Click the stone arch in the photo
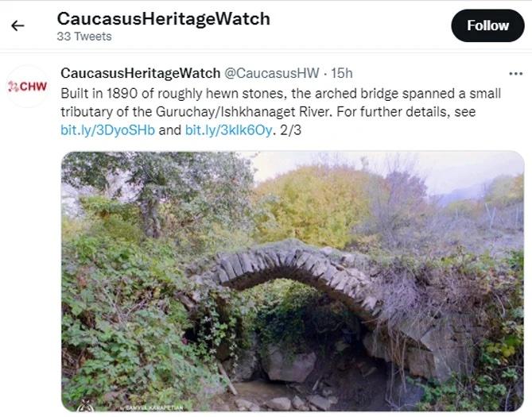This screenshot has height=417, width=532. click(297, 271)
